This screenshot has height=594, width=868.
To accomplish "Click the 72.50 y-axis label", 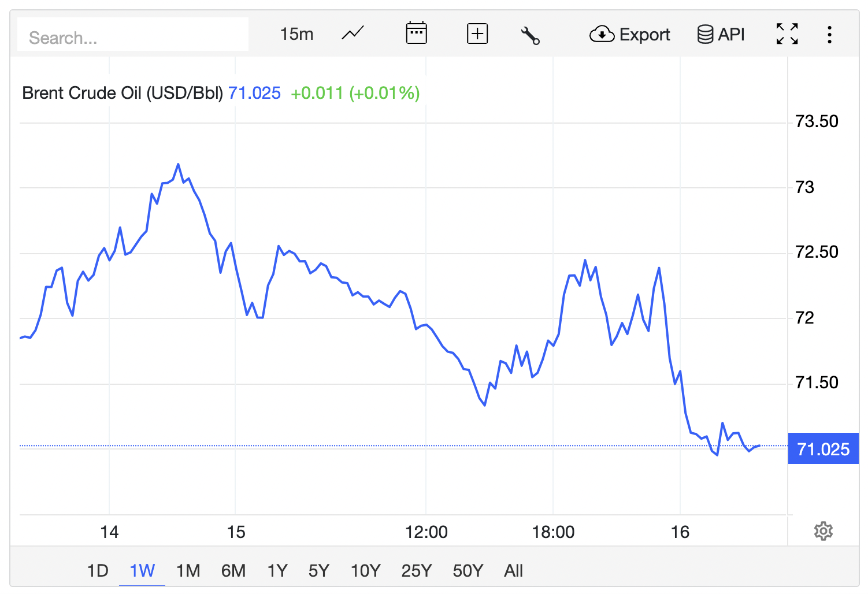I will (817, 252).
